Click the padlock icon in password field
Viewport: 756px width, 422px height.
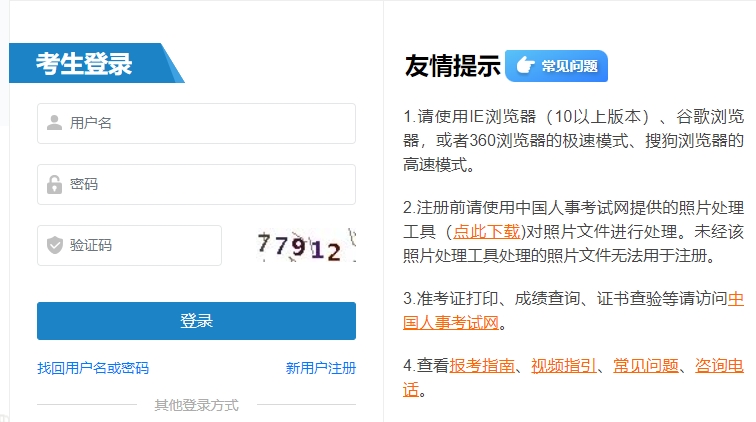click(54, 184)
